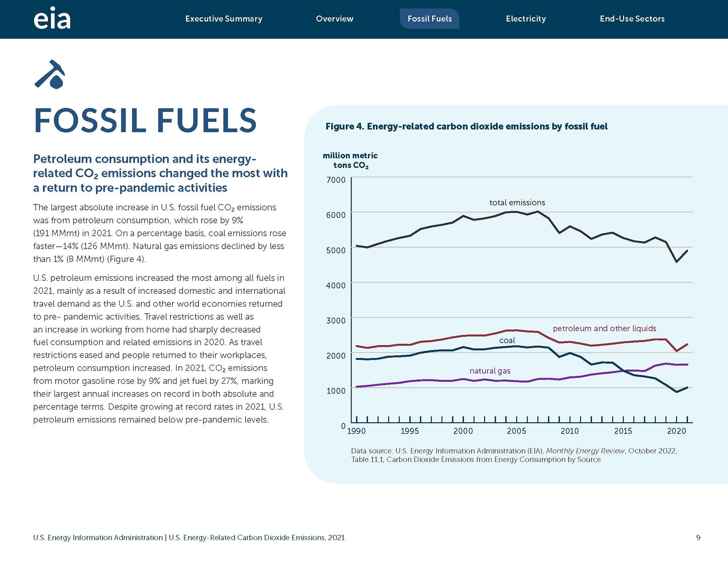
Task: Click the 'million metric tons CO₂' axis title
Action: tap(350, 160)
